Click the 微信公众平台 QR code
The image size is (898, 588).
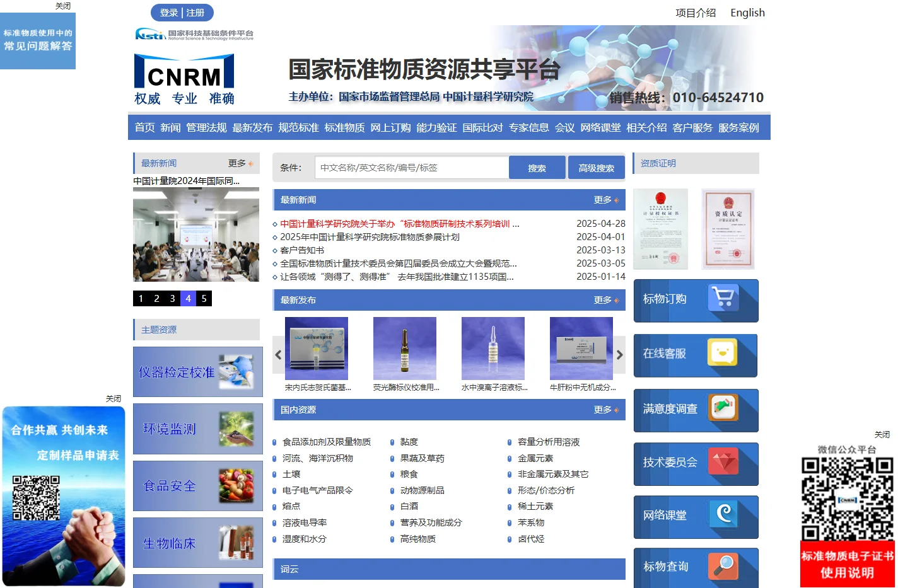848,498
